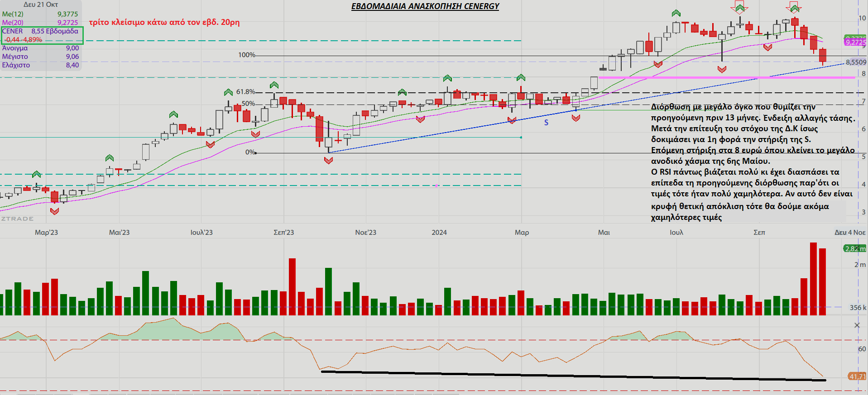Select the Ελάχιστο 8,40 legend row
The width and height of the screenshot is (868, 395).
click(40, 65)
